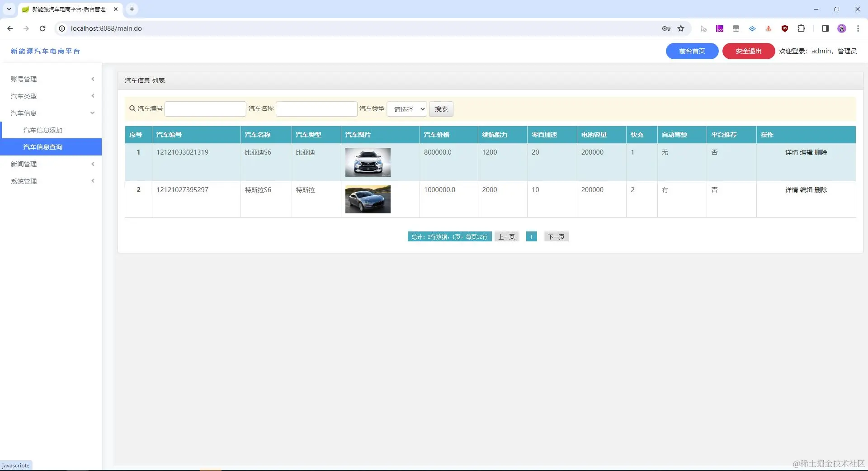The width and height of the screenshot is (868, 471).
Task: Click price cell 1000000.0
Action: (439, 190)
